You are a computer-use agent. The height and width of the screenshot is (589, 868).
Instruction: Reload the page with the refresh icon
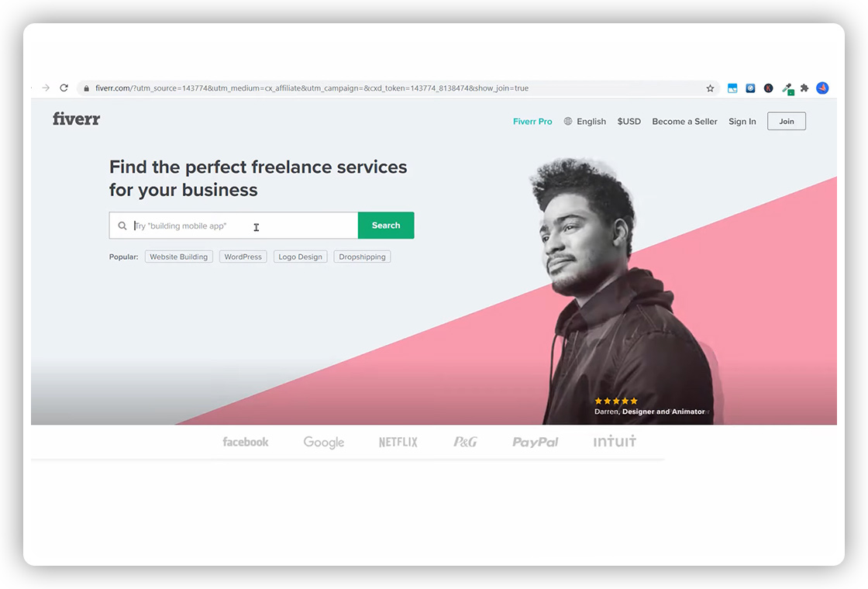[64, 88]
